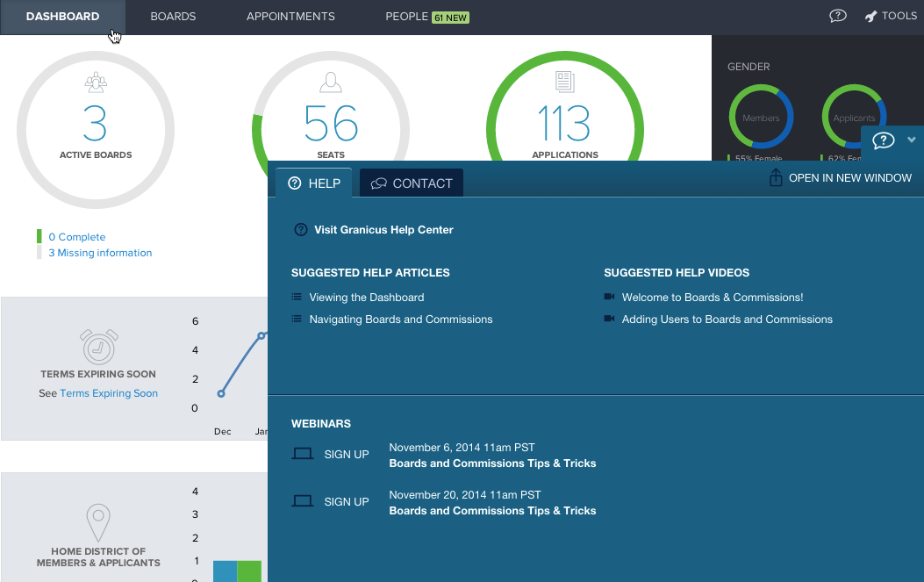This screenshot has height=582, width=924.
Task: Click the GENDER panel heading
Action: pyautogui.click(x=749, y=67)
